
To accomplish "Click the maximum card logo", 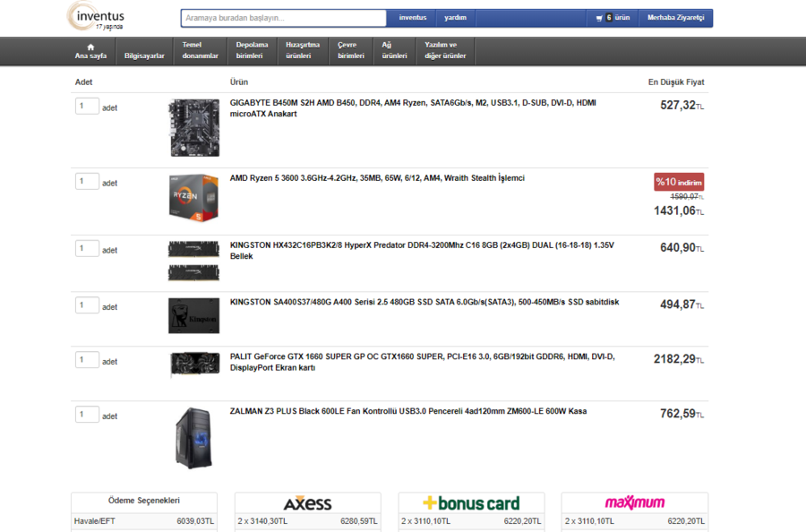I will (x=634, y=502).
